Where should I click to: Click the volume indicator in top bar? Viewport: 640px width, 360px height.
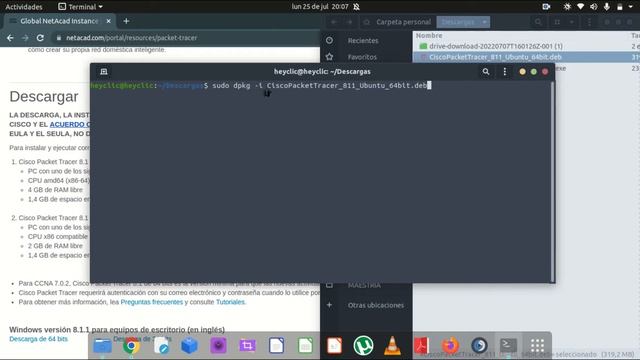pos(593,7)
